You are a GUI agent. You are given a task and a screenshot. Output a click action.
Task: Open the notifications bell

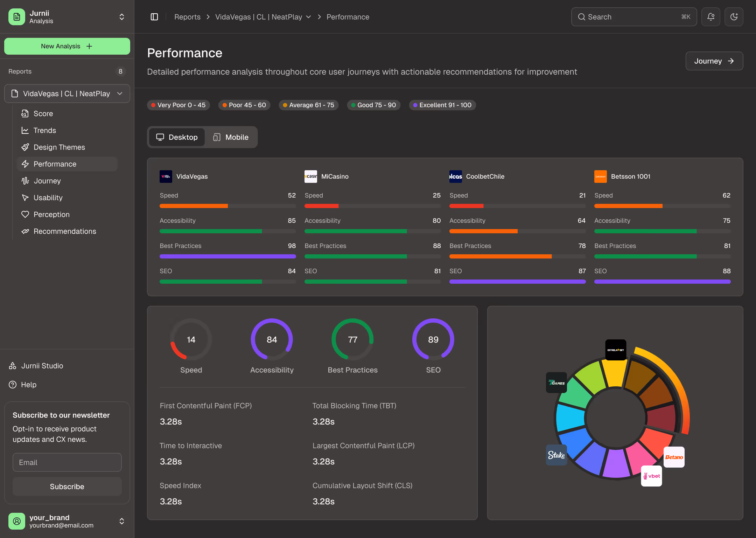(710, 17)
